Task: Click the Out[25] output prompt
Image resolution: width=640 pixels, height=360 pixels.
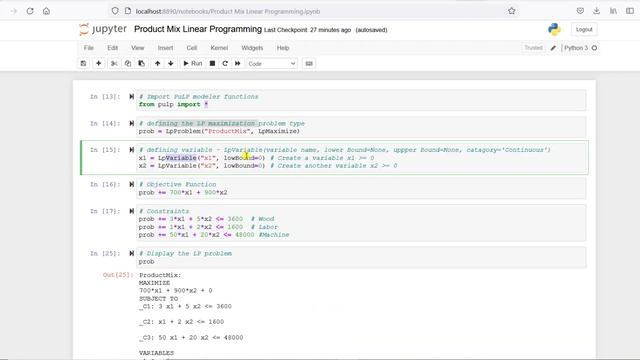Action: click(118, 275)
